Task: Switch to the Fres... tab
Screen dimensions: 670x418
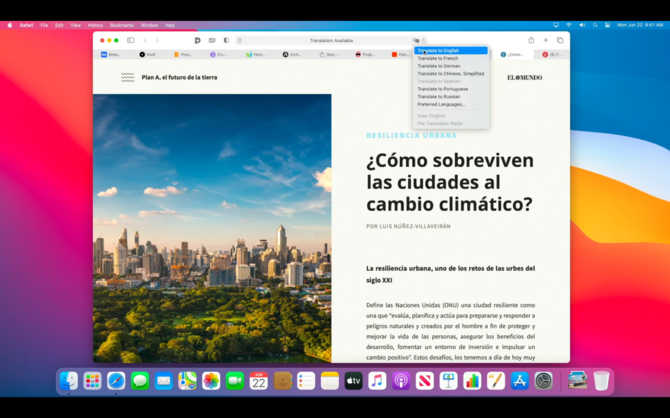Action: [x=183, y=54]
